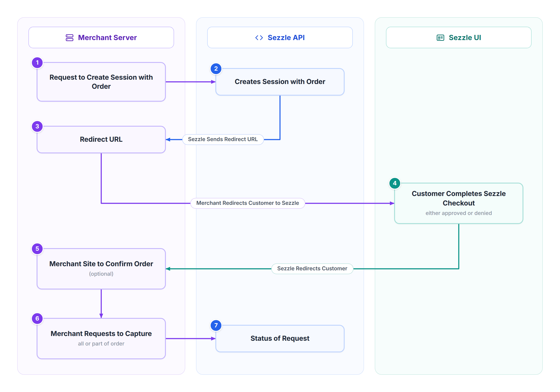Select the Merchant Server header title
Image resolution: width=560 pixels, height=392 pixels.
point(107,37)
